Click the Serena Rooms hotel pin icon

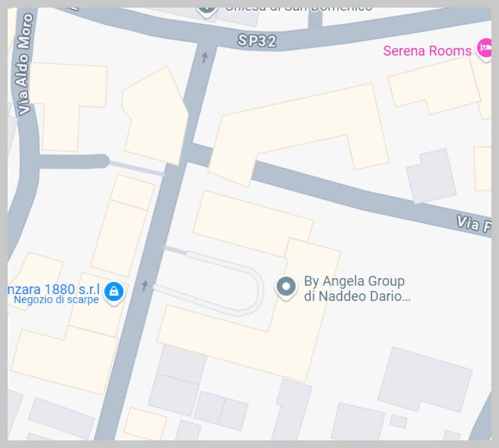tap(484, 49)
